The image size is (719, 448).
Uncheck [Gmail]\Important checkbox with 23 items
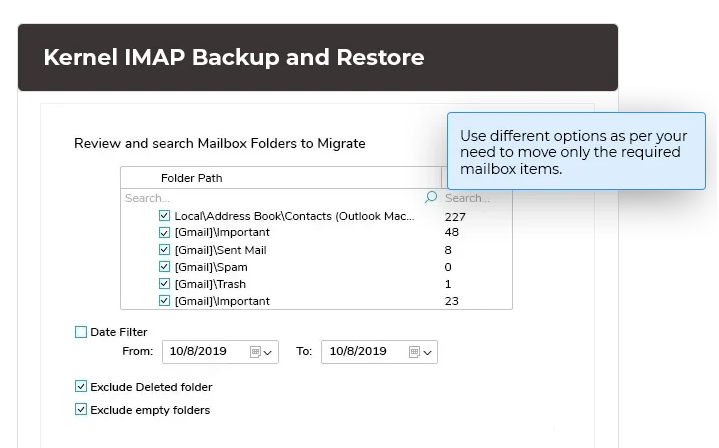(x=164, y=301)
